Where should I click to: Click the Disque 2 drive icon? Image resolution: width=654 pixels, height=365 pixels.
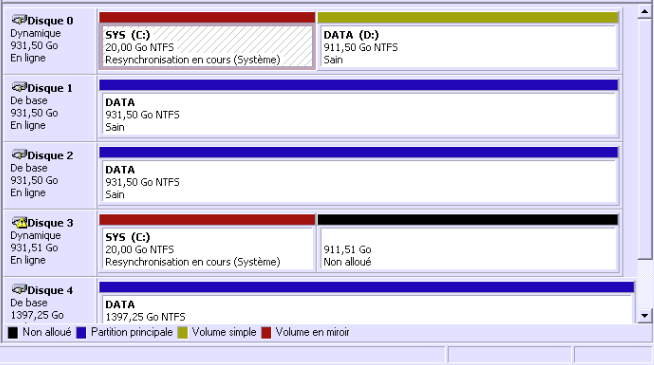click(x=19, y=154)
